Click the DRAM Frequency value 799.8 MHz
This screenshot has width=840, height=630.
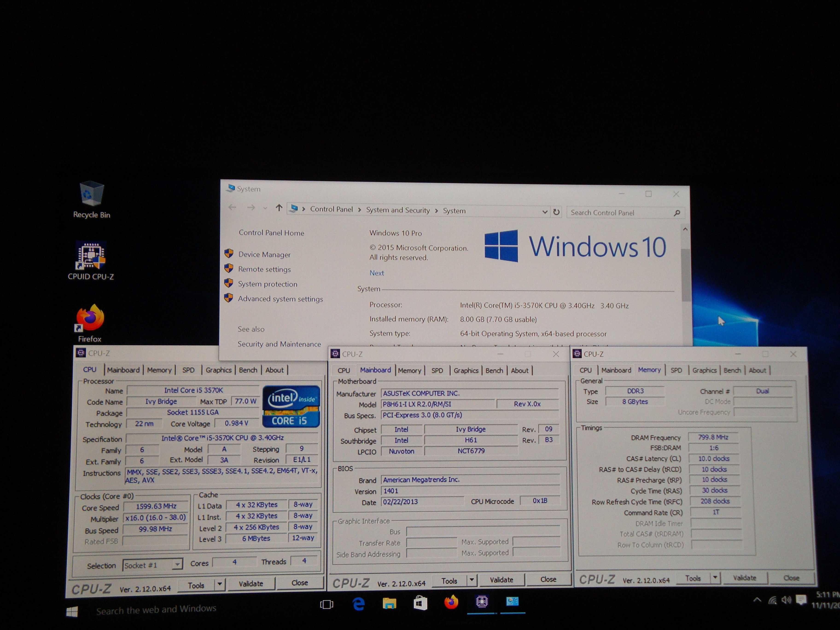[713, 437]
